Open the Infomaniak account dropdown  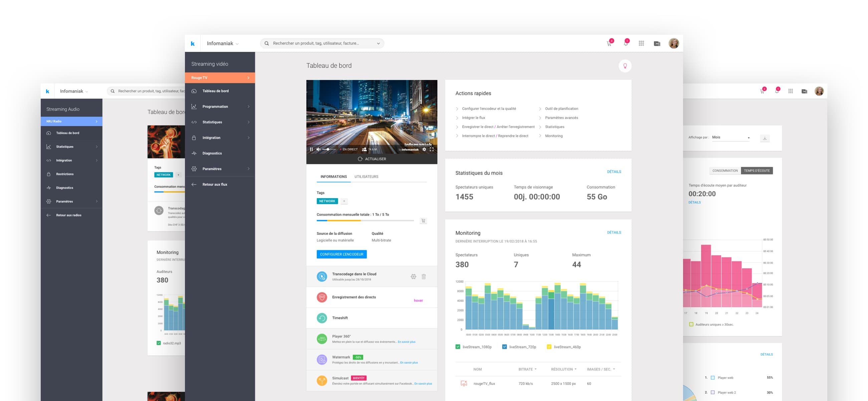(x=222, y=43)
